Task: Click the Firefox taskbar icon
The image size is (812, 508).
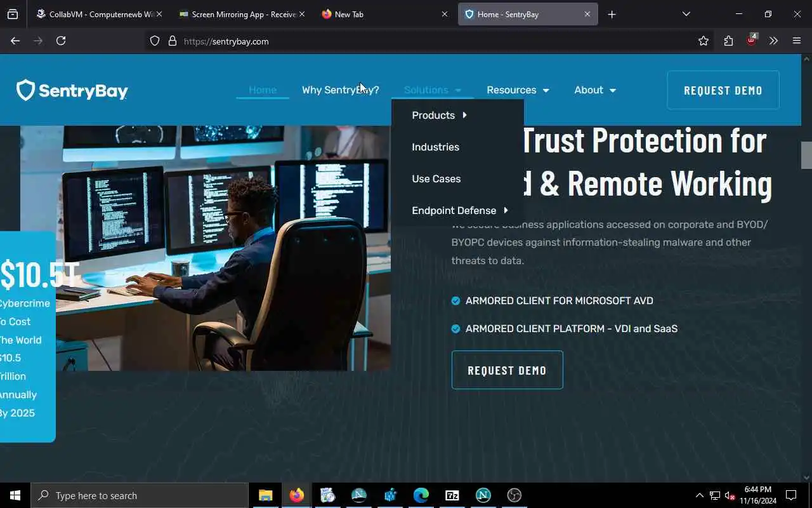Action: [296, 495]
